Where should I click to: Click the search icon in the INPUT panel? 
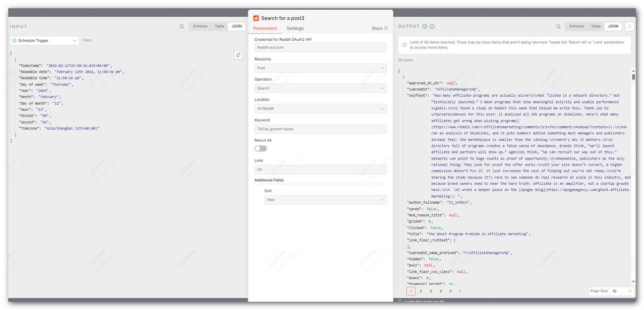[x=182, y=26]
